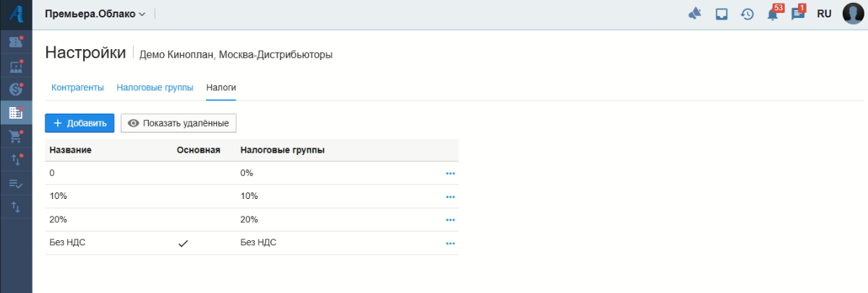Open the history clock icon

747,14
